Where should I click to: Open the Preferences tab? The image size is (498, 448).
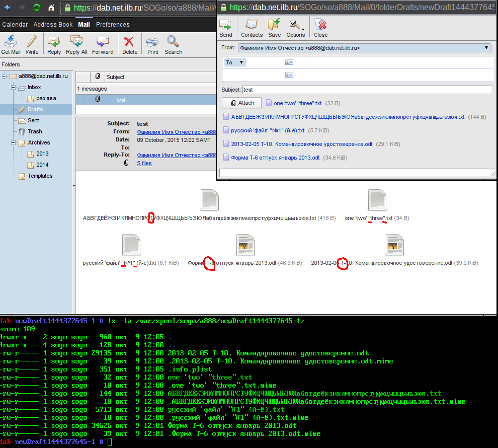[113, 25]
